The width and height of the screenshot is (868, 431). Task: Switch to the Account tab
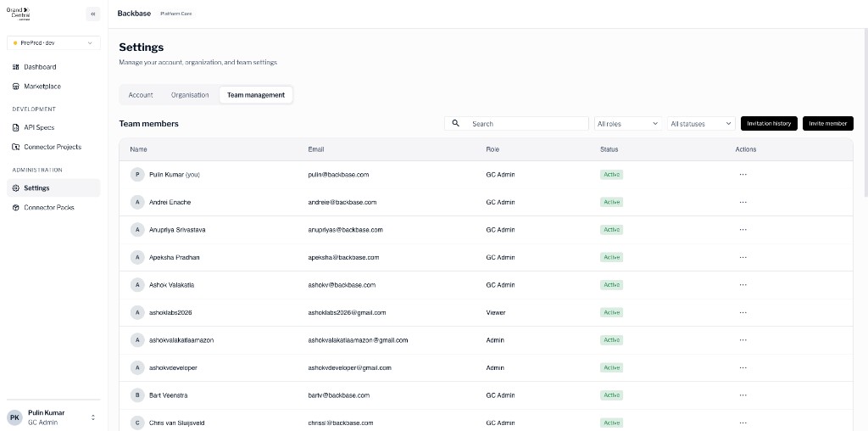pos(141,95)
